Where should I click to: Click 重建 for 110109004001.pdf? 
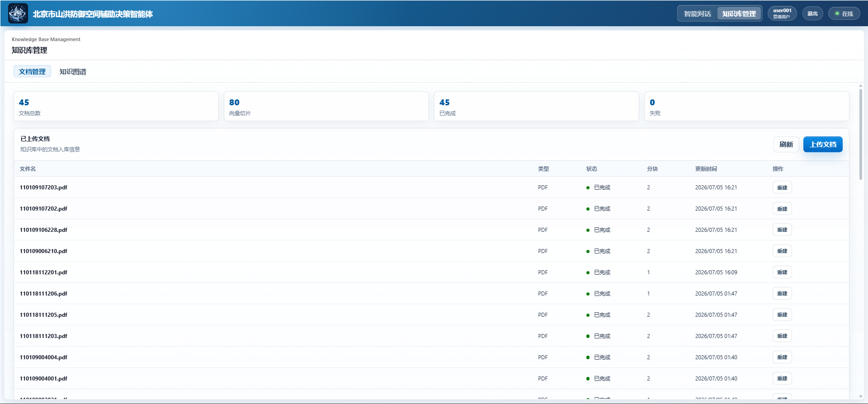tap(782, 379)
